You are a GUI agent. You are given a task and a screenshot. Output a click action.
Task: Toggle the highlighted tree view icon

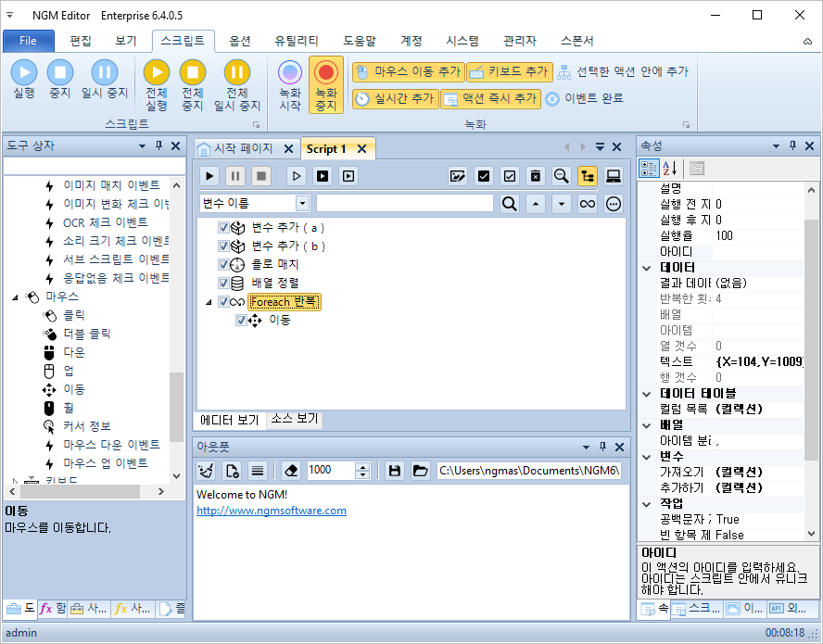tap(588, 176)
